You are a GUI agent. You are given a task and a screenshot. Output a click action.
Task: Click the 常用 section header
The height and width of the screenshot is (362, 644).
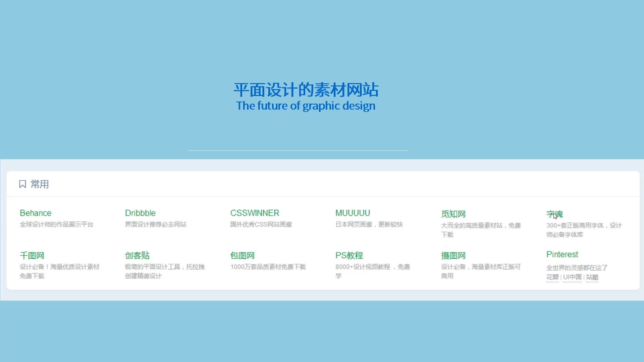click(x=40, y=184)
